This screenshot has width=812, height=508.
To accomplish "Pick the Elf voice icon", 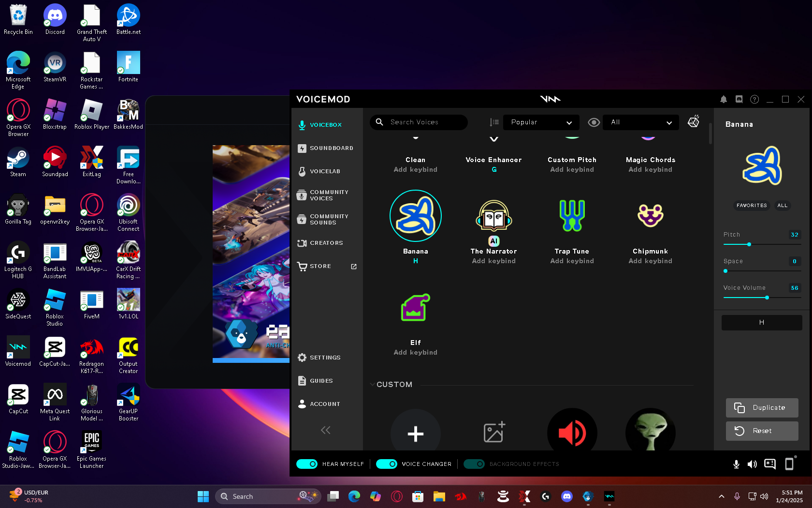I will [x=415, y=307].
